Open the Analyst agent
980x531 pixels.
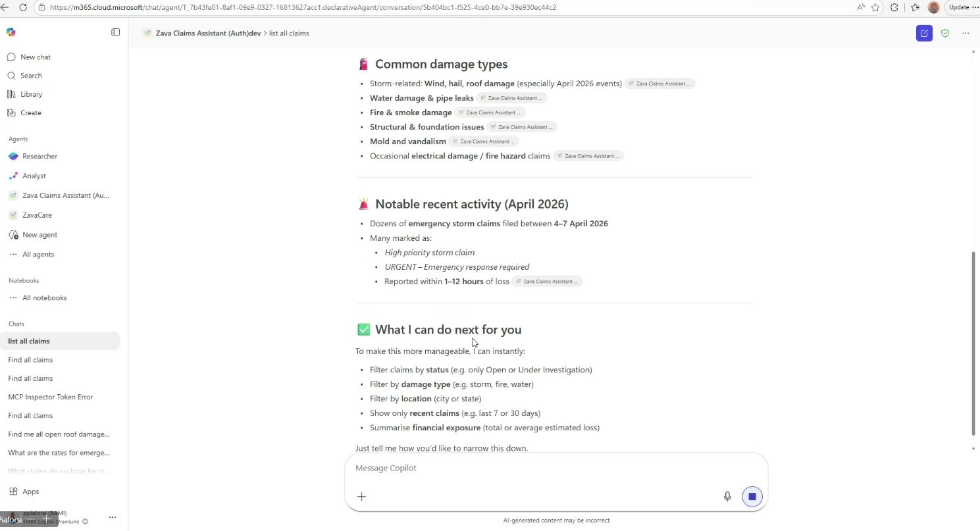tap(34, 176)
